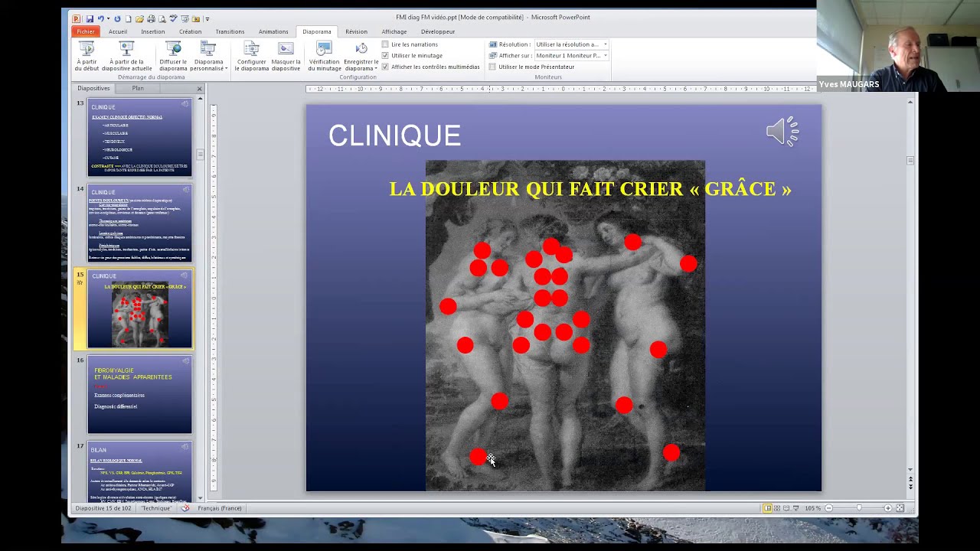Switch to the Insertion ribbon tab
Screen dimensions: 980x551
click(x=153, y=31)
